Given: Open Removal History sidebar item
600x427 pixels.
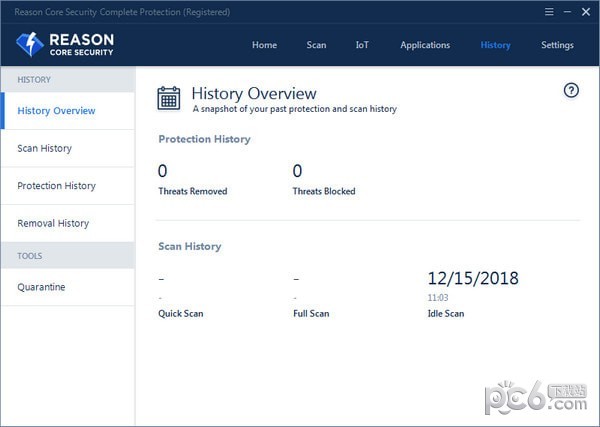Looking at the screenshot, I should [x=68, y=223].
